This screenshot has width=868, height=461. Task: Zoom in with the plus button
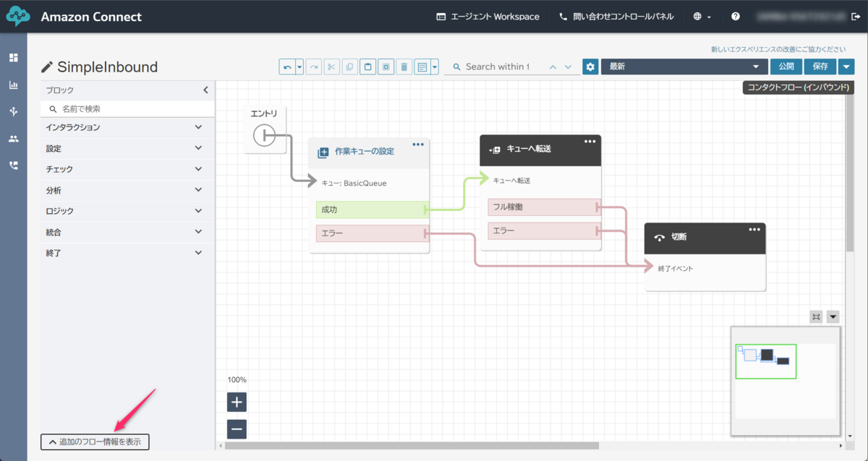(237, 402)
